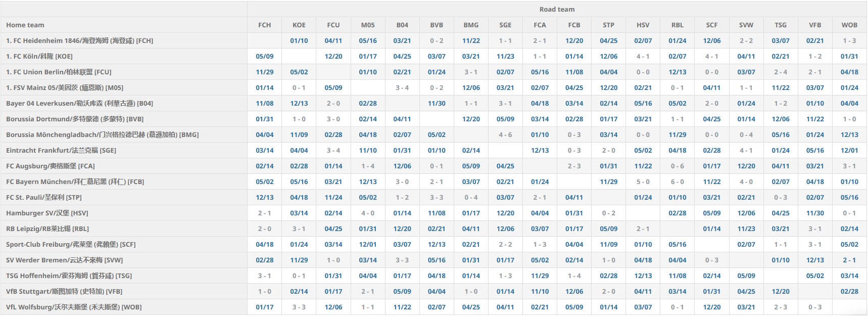Click Bayern München vs RB Leipzig 6-0 result
868x316 pixels.
[677, 182]
